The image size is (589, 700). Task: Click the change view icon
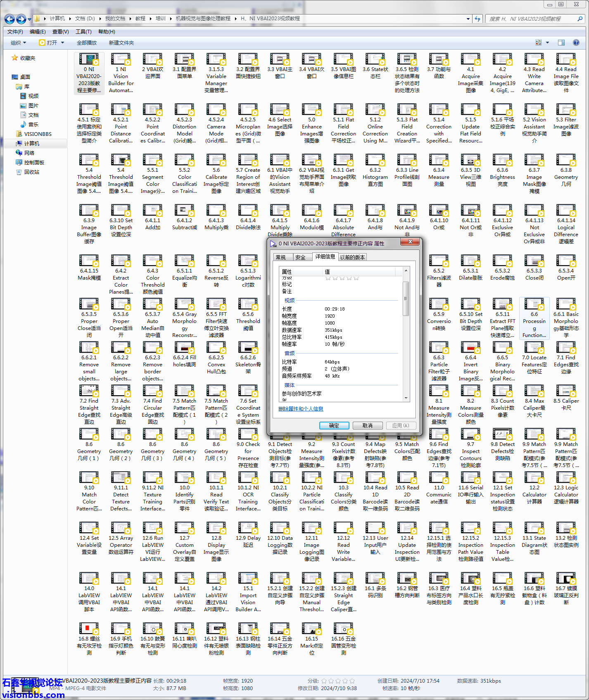(538, 43)
